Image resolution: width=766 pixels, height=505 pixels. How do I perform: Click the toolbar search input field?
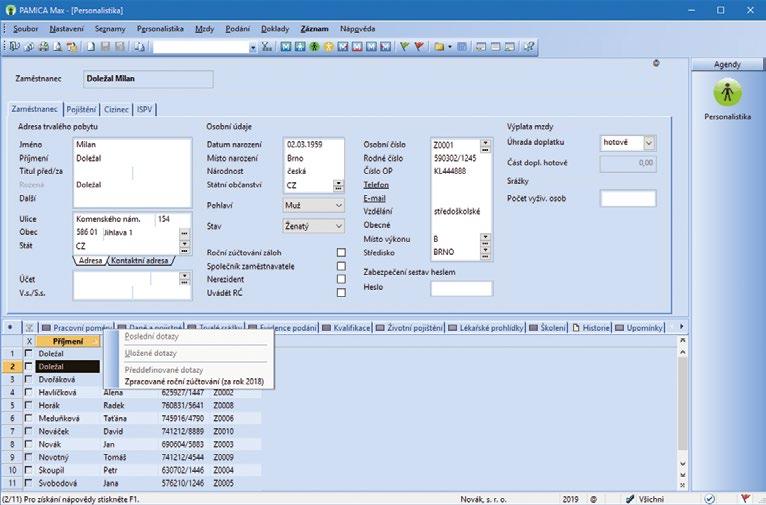point(201,47)
